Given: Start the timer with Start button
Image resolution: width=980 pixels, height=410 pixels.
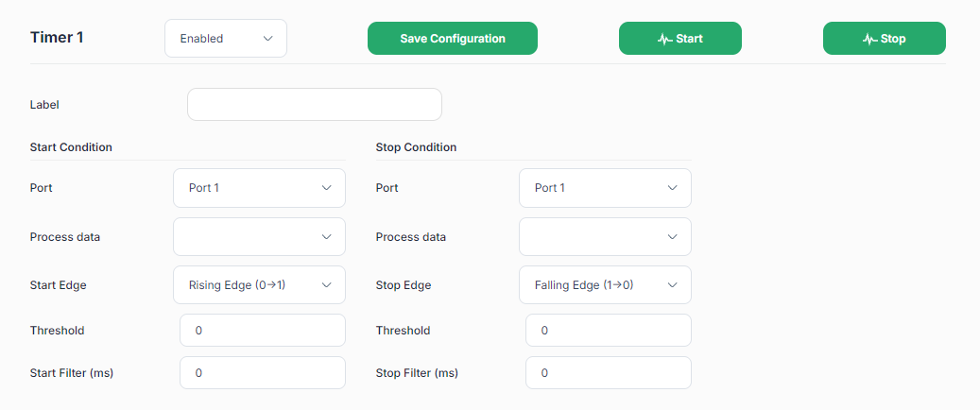Looking at the screenshot, I should point(680,38).
